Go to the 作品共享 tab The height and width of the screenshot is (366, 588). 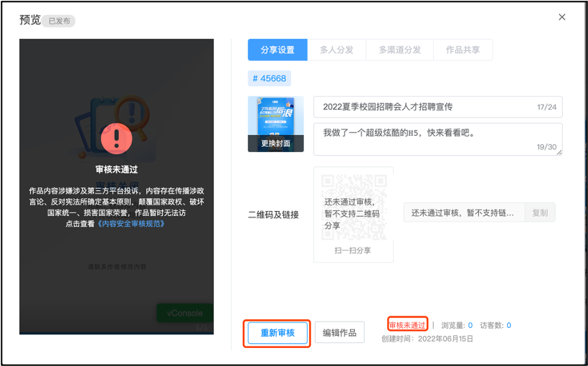(x=463, y=50)
